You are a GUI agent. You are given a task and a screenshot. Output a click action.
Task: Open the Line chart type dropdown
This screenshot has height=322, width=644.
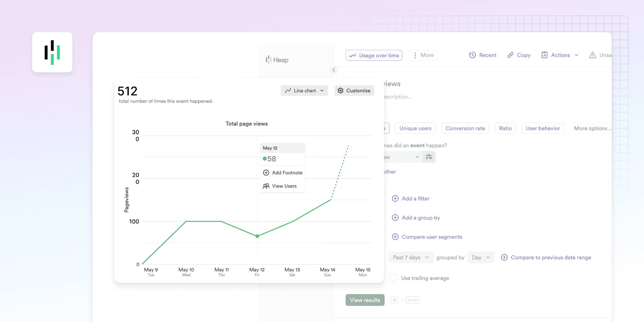point(304,91)
